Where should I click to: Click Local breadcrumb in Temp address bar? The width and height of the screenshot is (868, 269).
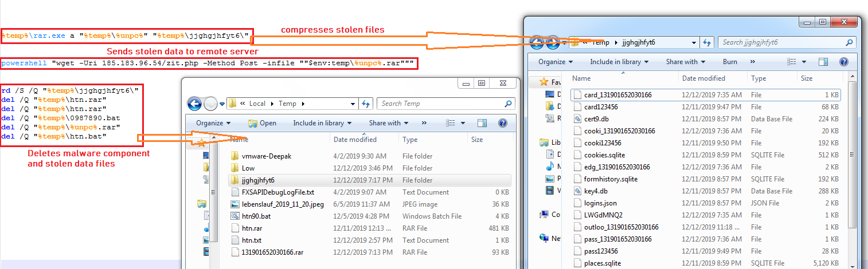coord(257,104)
